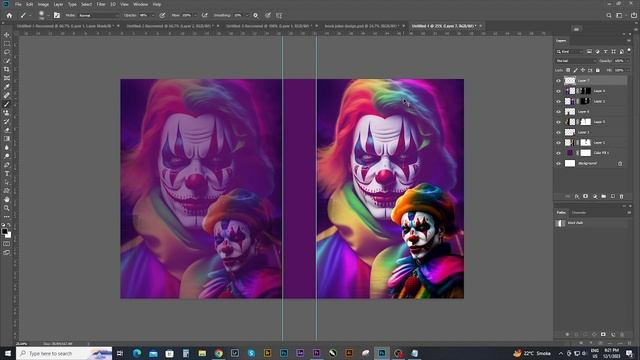Open layer Opacity dropdown arrow
Screen dimensions: 640x360
[x=627, y=61]
